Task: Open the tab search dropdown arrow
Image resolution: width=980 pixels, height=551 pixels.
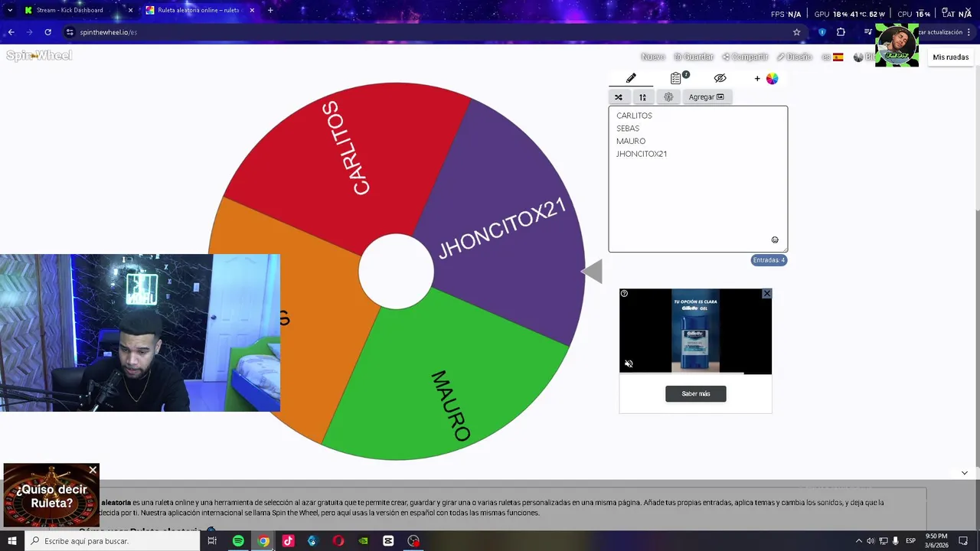Action: 9,10
